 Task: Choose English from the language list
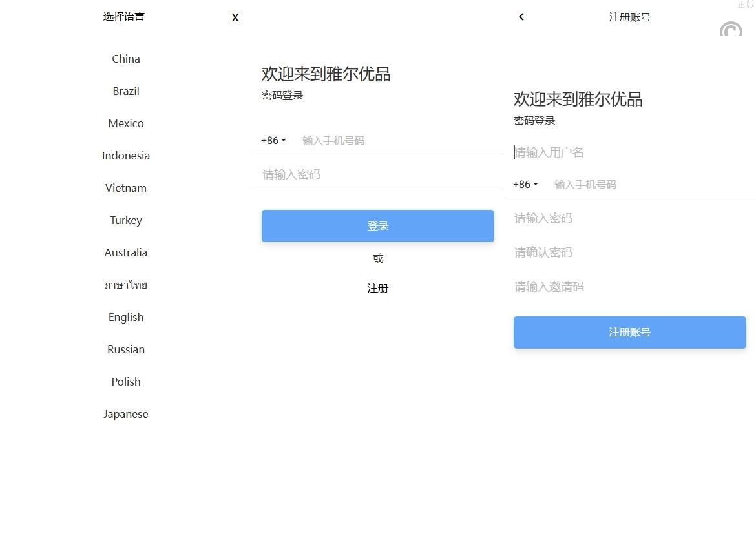[125, 317]
